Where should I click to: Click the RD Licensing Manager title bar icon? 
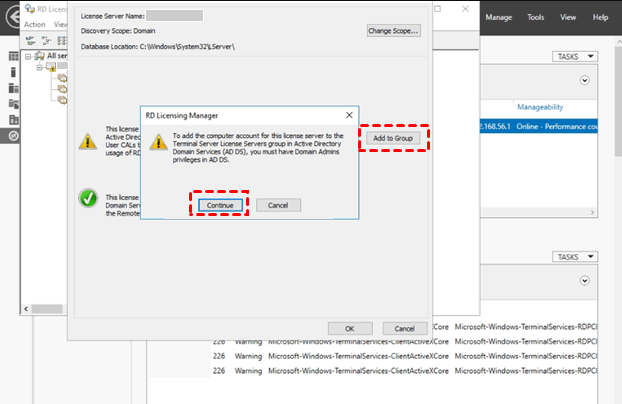point(30,9)
